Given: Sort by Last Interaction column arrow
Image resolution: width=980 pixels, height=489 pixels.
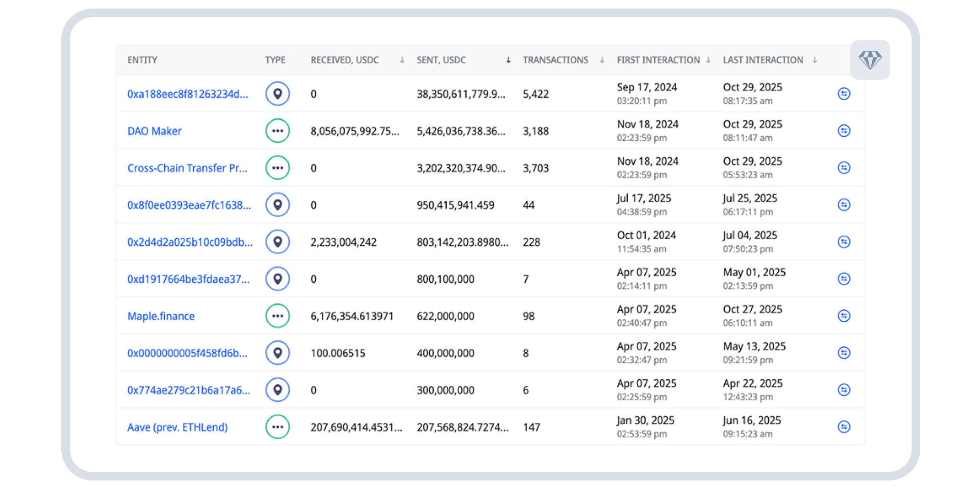Looking at the screenshot, I should coord(814,60).
